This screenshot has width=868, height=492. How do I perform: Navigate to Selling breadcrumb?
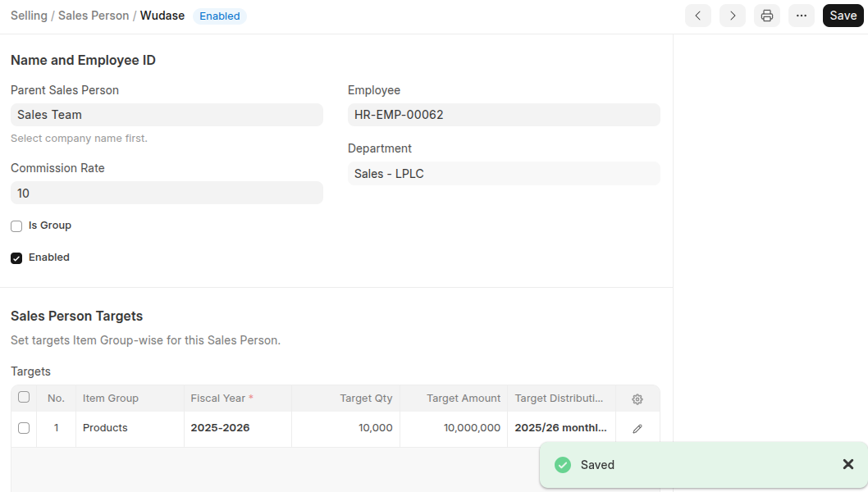(29, 16)
